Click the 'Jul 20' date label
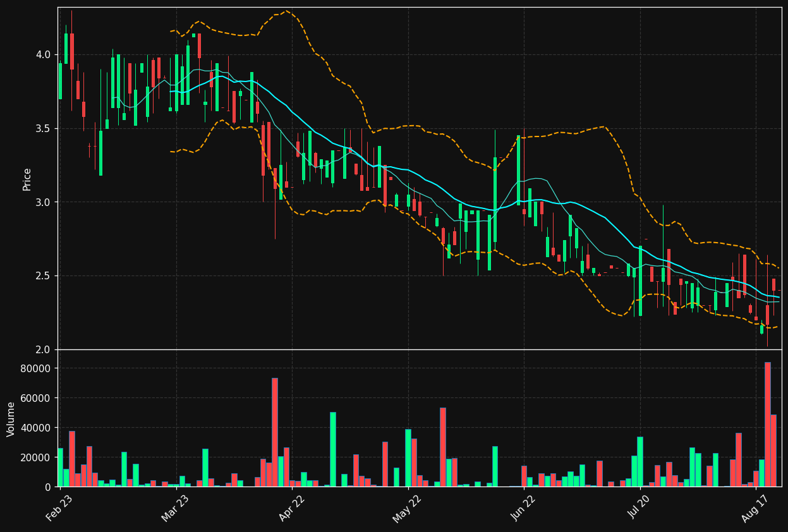 coord(639,507)
